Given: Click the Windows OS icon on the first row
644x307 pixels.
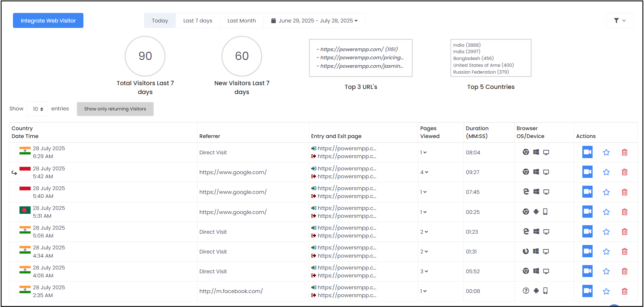Looking at the screenshot, I should click(x=536, y=152).
